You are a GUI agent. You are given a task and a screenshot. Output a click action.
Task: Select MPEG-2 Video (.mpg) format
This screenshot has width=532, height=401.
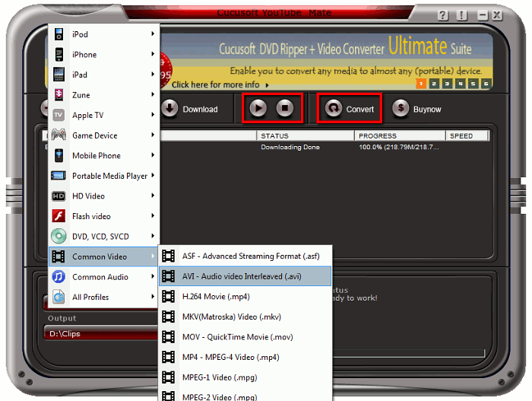(x=245, y=396)
